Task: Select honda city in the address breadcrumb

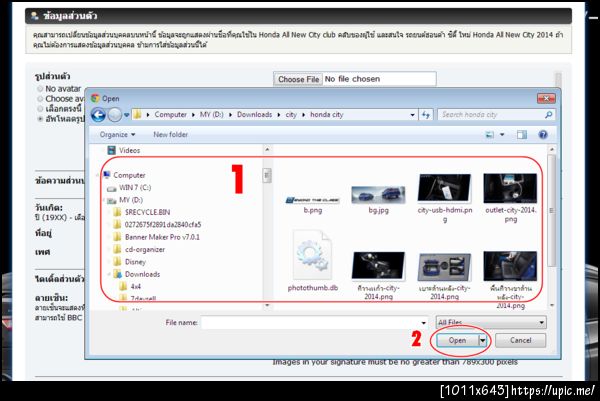Action: coord(326,114)
